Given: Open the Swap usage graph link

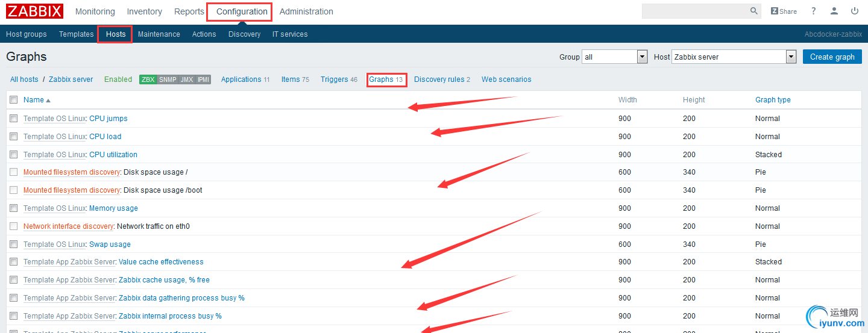Looking at the screenshot, I should [110, 244].
